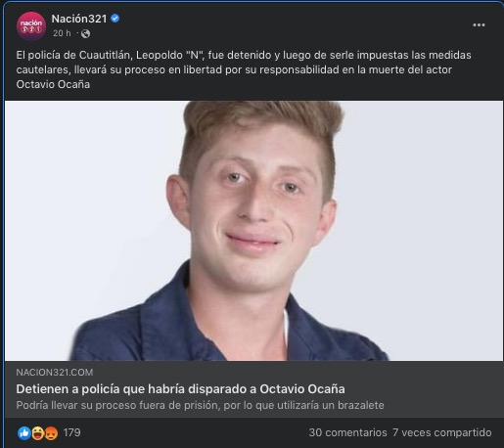Show the 30 comentarios list
The width and height of the screenshot is (504, 448).
347,432
